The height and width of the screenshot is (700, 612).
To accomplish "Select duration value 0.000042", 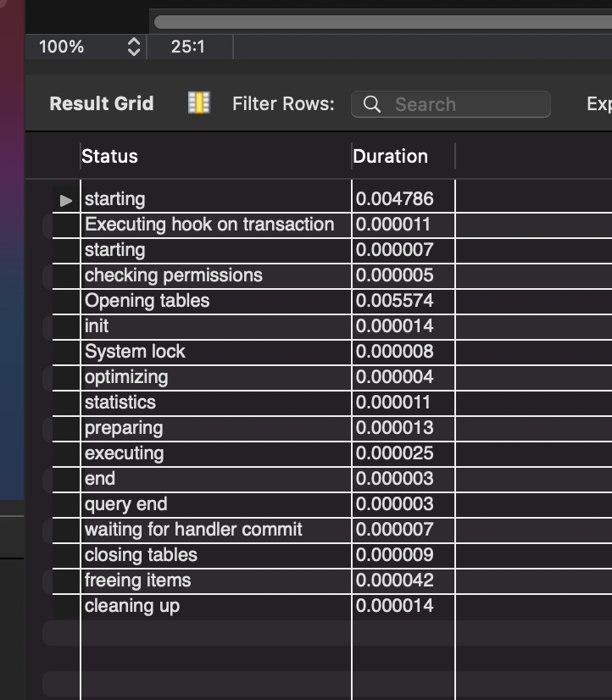I will point(403,581).
